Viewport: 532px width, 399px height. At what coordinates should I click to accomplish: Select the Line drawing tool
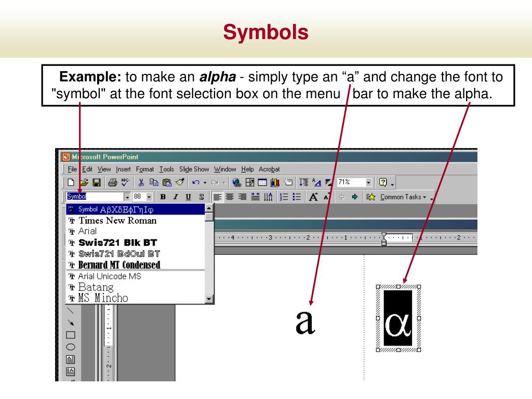[x=70, y=311]
